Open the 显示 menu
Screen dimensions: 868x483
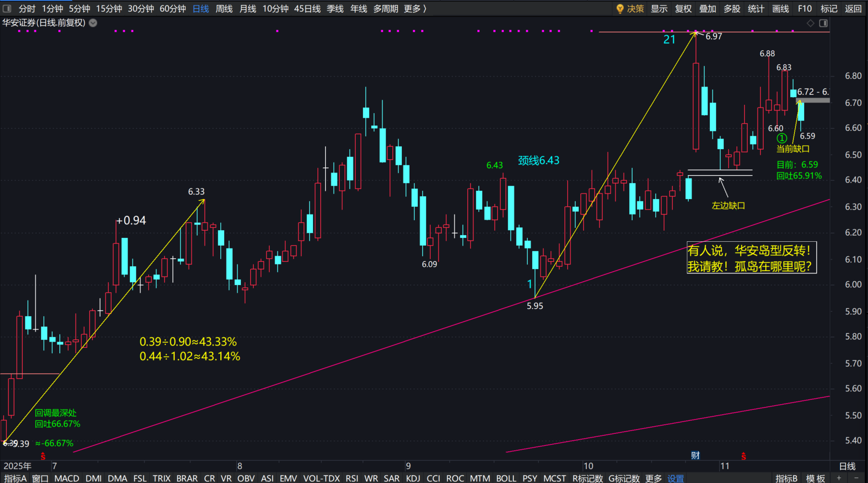659,8
